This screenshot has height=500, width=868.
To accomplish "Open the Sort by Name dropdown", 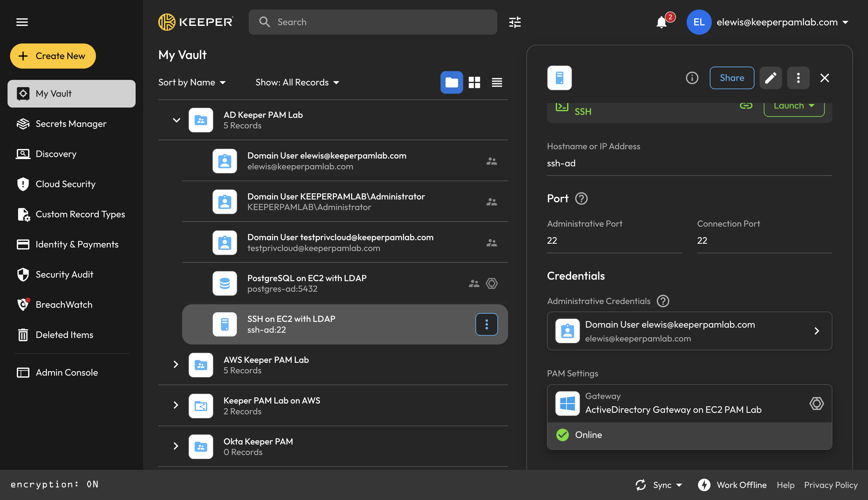I will [192, 82].
